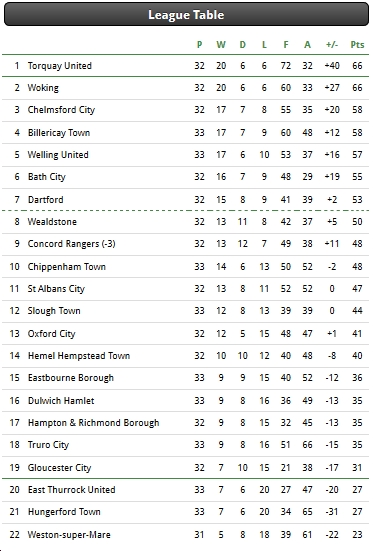This screenshot has height=551, width=373.
Task: Select the Weston-super-Mare row
Action: coord(186,534)
